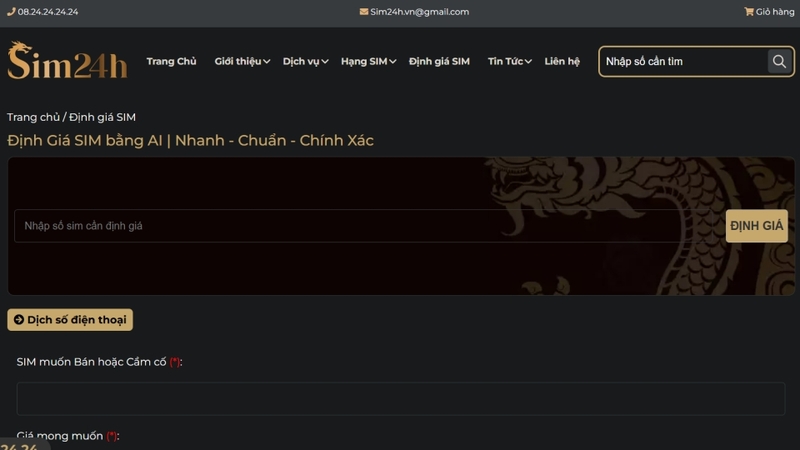Focus the Nhập số sim cần định giá field
800x450 pixels.
[x=363, y=226]
